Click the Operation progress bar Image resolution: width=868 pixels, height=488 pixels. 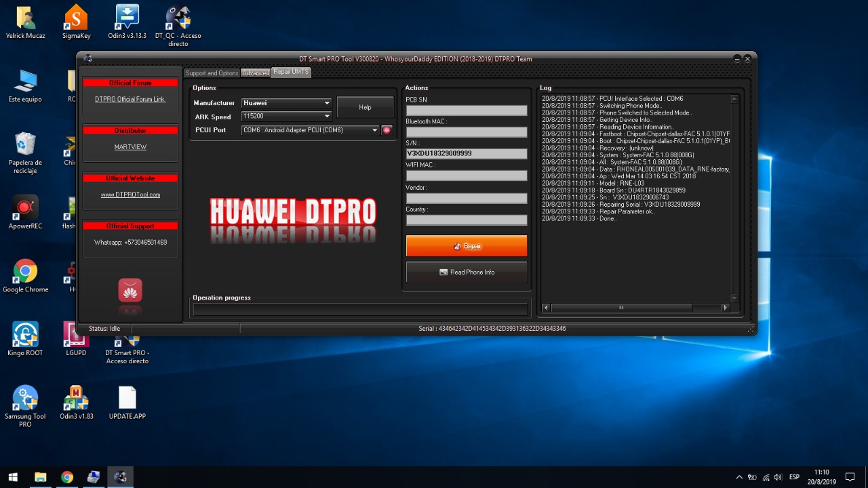360,309
